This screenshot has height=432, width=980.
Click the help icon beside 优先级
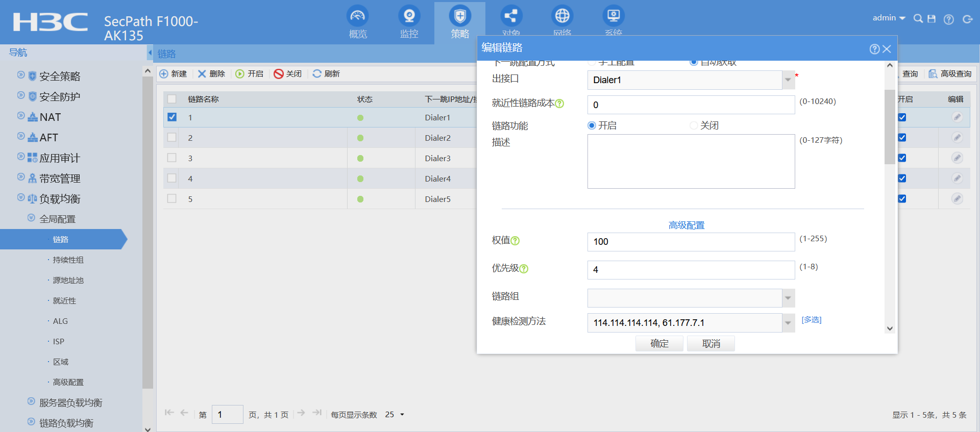click(x=524, y=269)
